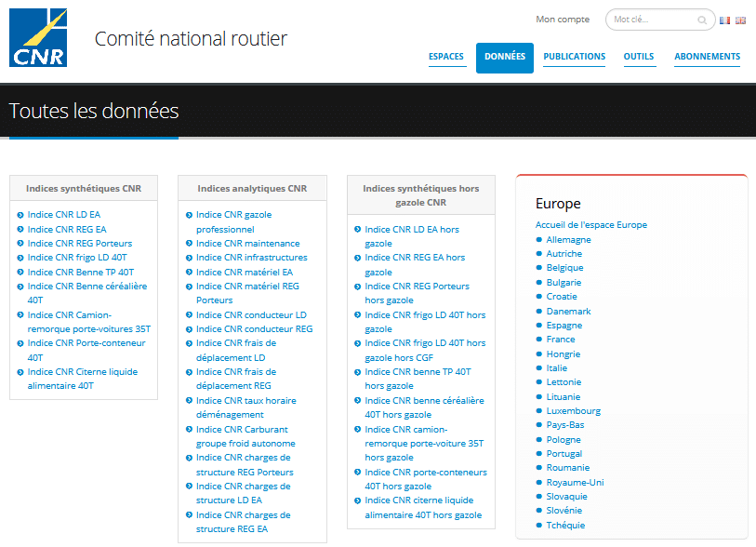Click arrow bullet beside Indice CNR maintenance
This screenshot has width=756, height=547.
[x=189, y=244]
